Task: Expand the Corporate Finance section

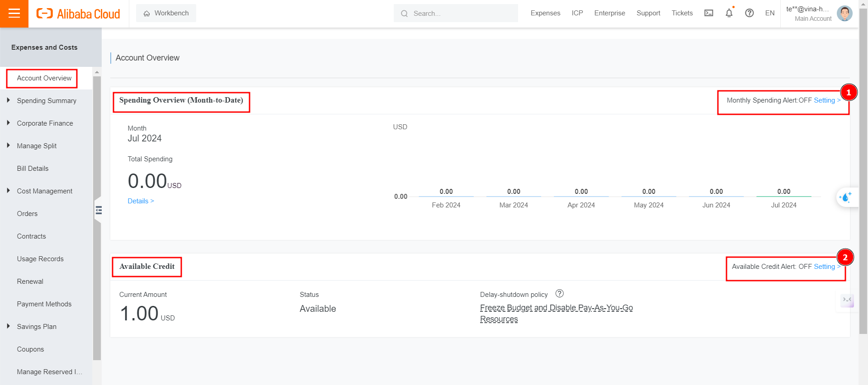Action: pyautogui.click(x=45, y=123)
